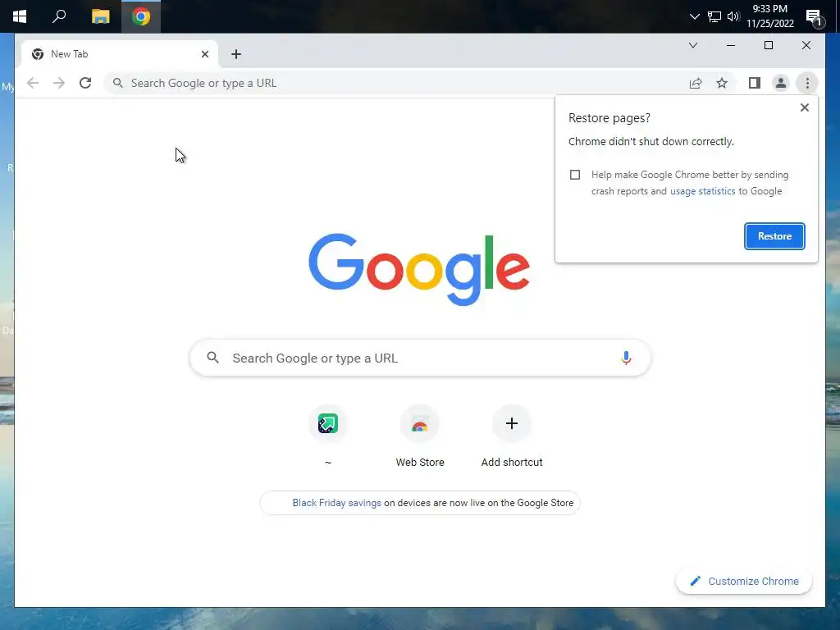This screenshot has width=840, height=630.
Task: Click the share page icon in address bar
Action: pyautogui.click(x=696, y=83)
